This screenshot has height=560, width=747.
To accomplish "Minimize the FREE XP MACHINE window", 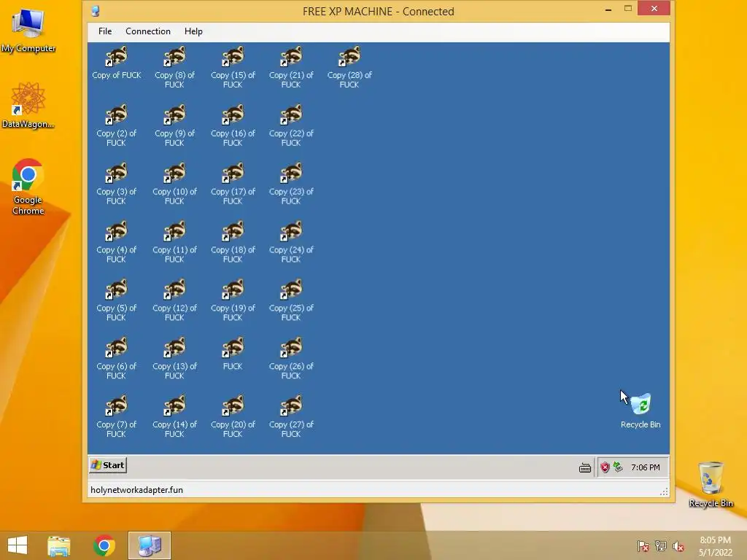I will [608, 9].
